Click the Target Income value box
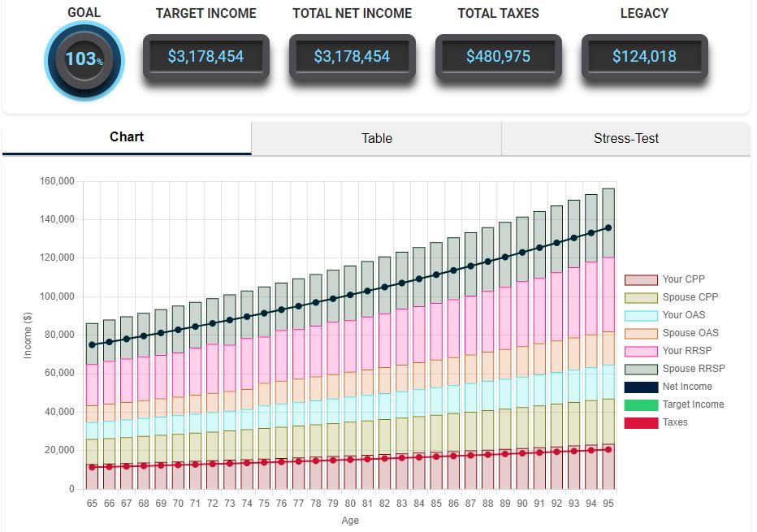 coord(205,57)
